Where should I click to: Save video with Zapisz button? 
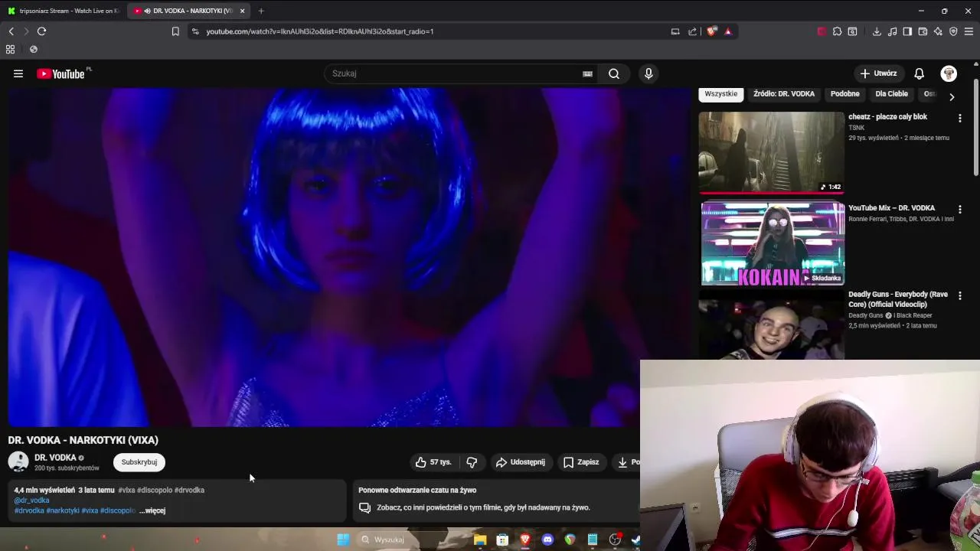581,462
